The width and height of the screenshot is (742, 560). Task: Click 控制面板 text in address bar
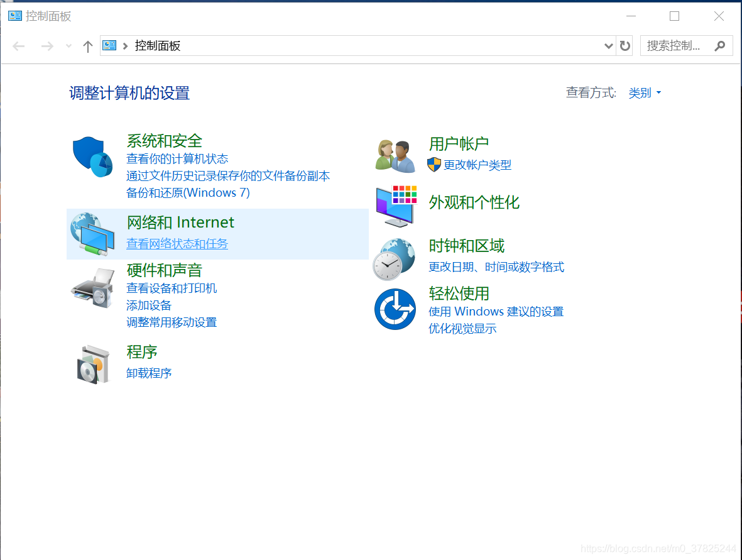158,46
